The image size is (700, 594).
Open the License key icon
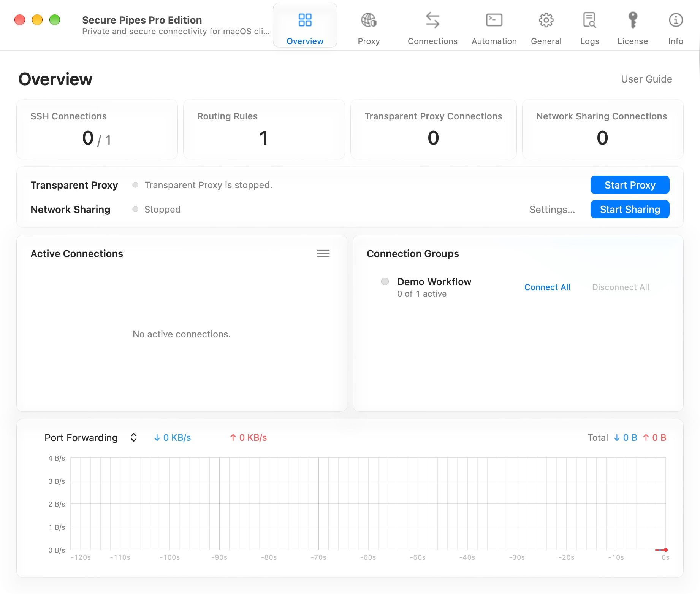[633, 20]
